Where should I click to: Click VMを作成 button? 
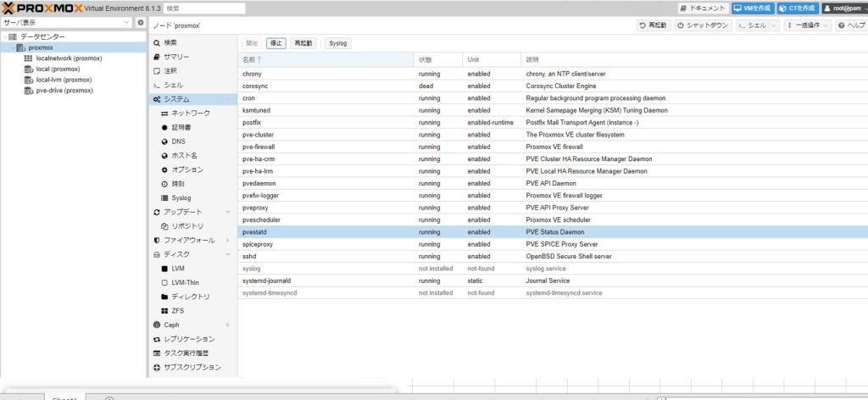[752, 8]
